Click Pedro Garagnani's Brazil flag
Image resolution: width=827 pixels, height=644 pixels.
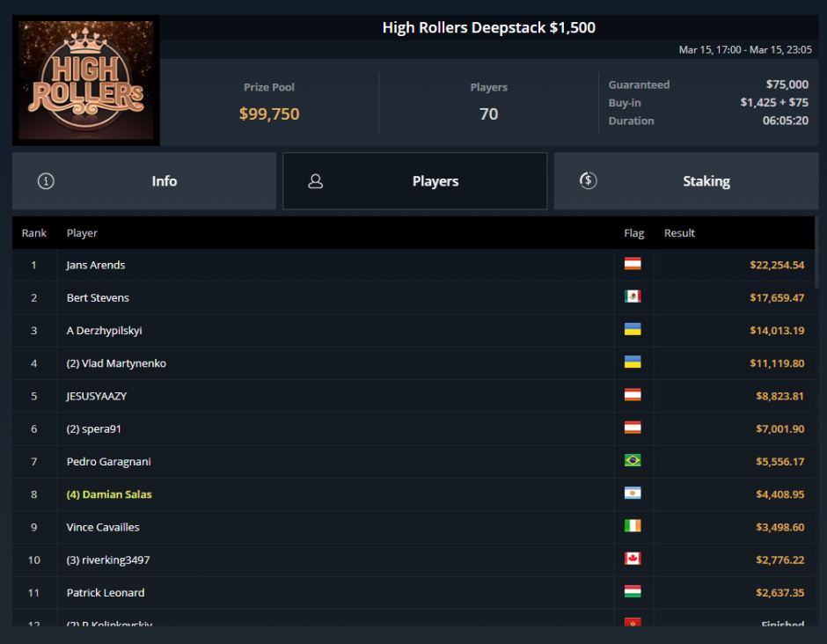(633, 460)
